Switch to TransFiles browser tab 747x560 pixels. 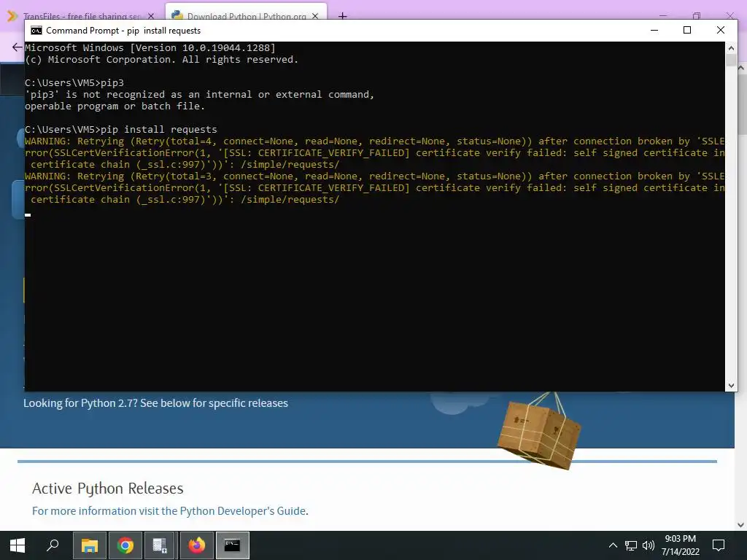[x=81, y=16]
